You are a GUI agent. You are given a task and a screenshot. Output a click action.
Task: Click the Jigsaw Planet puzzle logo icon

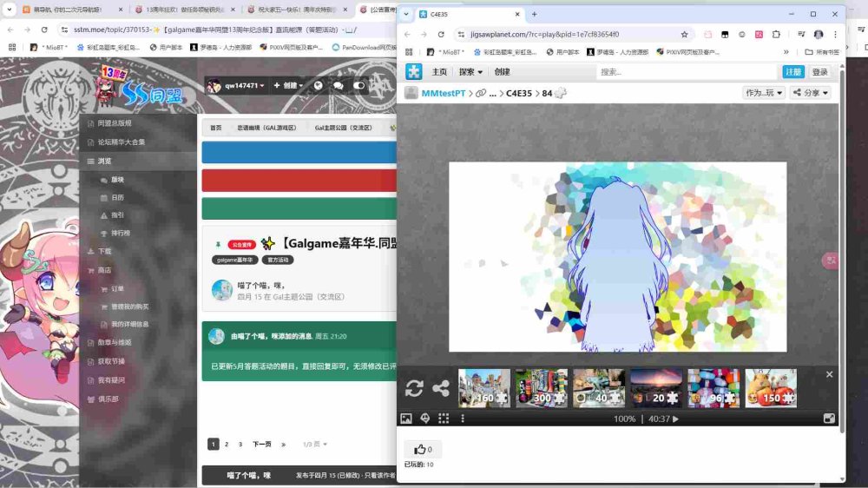tap(413, 71)
